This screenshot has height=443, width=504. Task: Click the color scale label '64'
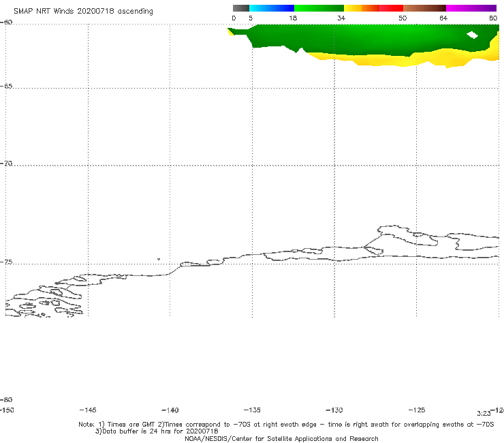coord(443,18)
